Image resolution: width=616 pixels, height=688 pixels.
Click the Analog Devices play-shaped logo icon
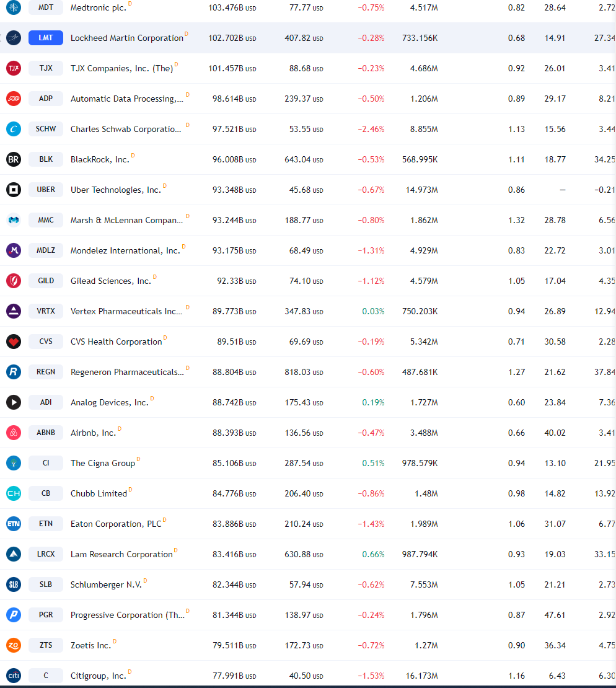pos(14,402)
